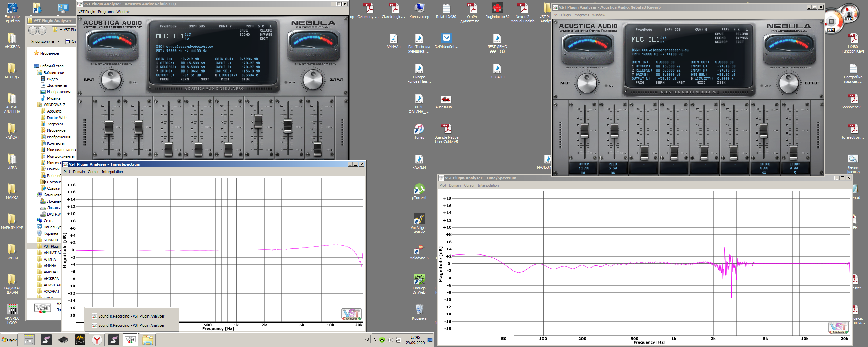868x347 pixels.
Task: Click SAVE on Nebula3 EQ display
Action: click(x=243, y=30)
